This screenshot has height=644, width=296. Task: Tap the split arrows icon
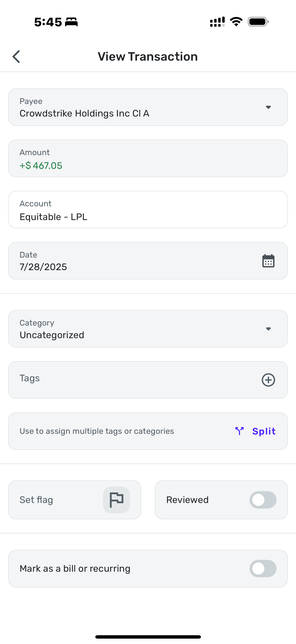point(239,431)
